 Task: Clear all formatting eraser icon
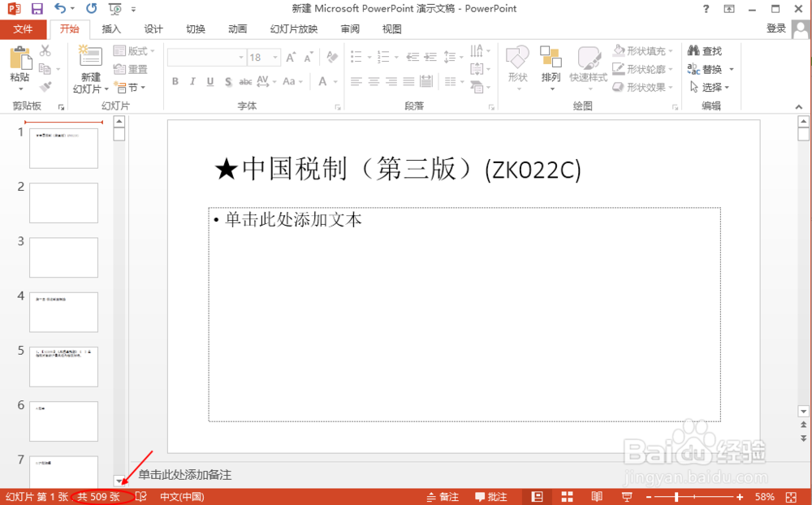(332, 57)
